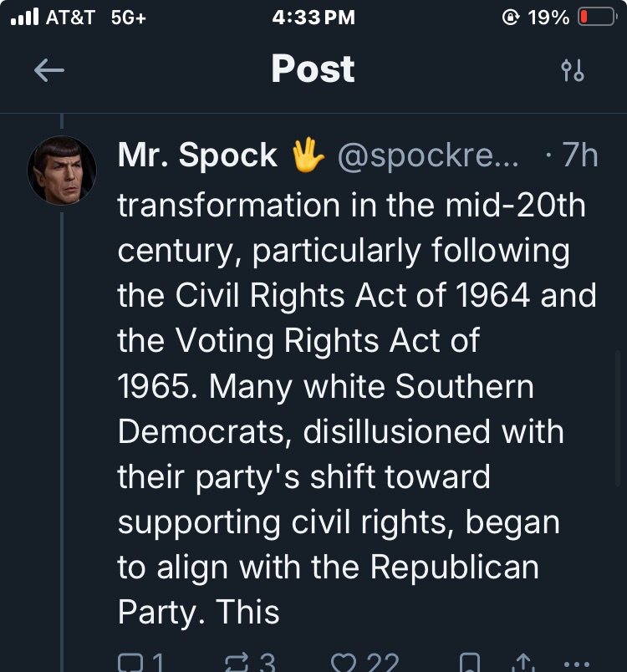
Task: Tap the battery indicator in status bar
Action: 596,18
